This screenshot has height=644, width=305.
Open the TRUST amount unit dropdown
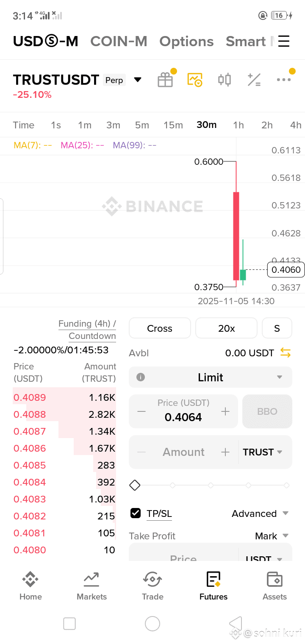263,452
